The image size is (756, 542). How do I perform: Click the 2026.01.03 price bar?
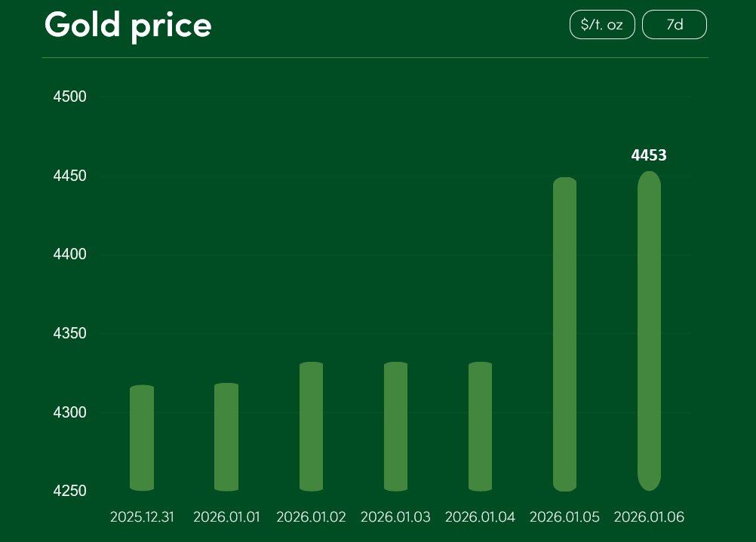tap(395, 427)
